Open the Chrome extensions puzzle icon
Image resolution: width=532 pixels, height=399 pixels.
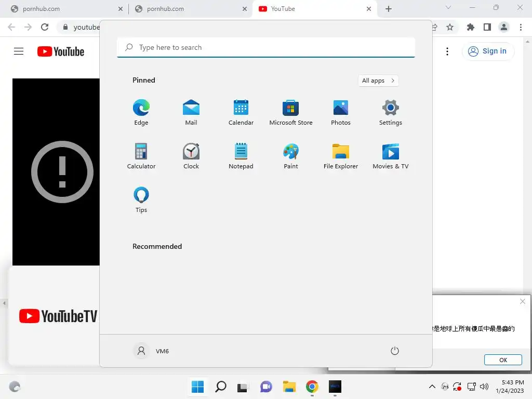(471, 27)
